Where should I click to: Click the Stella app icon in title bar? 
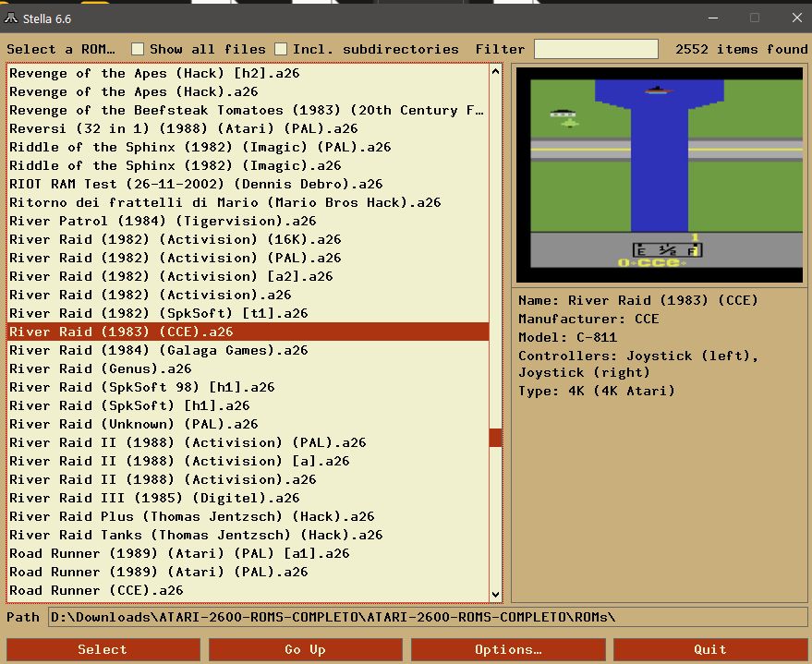point(10,18)
